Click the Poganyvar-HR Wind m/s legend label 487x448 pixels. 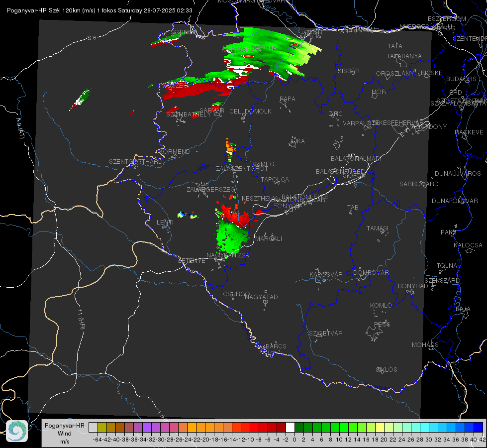[65, 433]
